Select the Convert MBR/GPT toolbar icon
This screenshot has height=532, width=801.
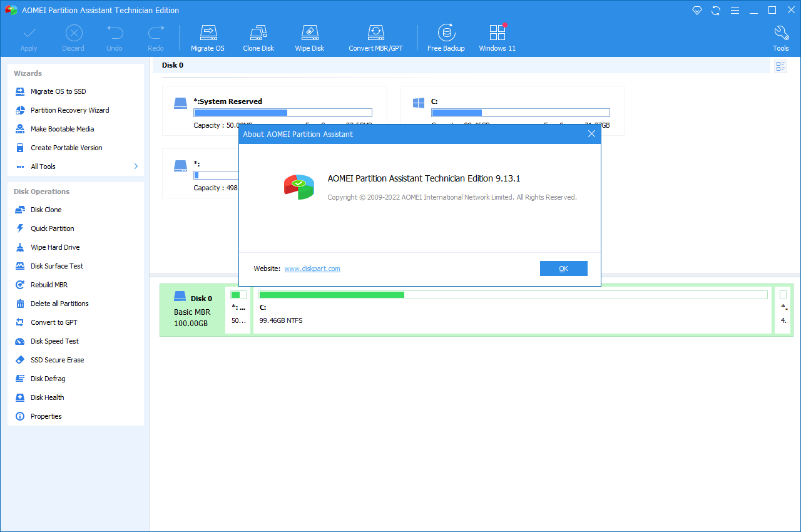[x=375, y=39]
